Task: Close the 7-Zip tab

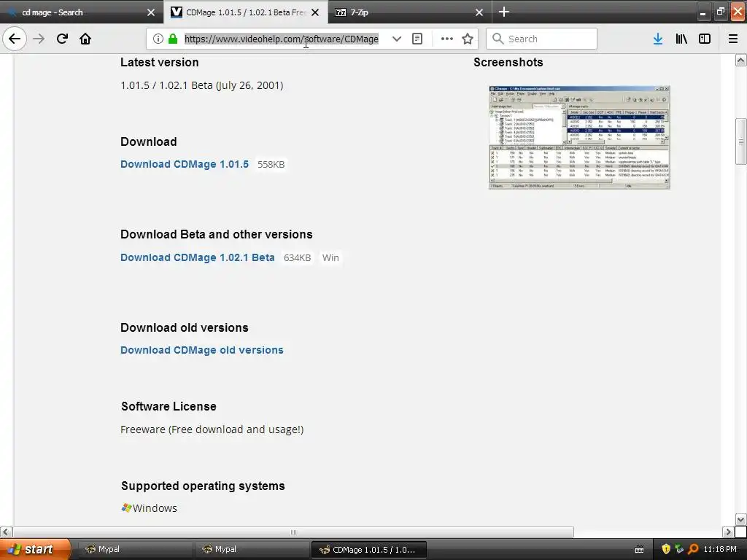Action: 479,12
